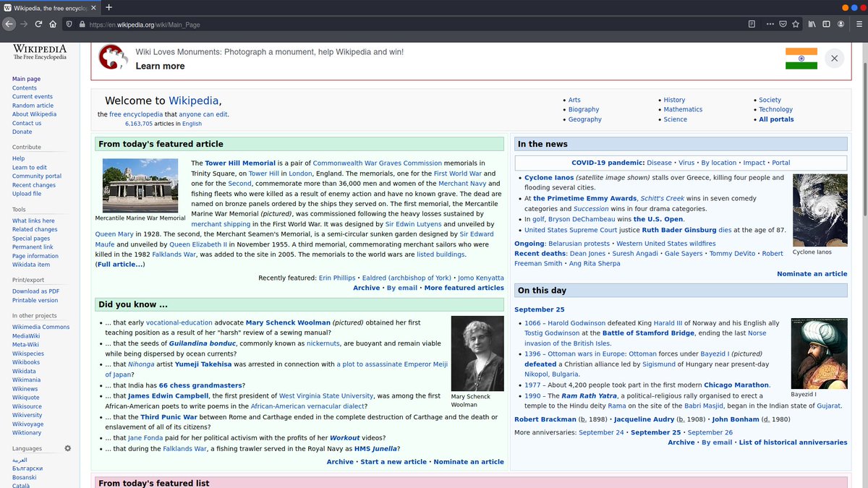Open the Mercantile Marine War Memorial thumbnail
The image size is (868, 488).
(140, 185)
